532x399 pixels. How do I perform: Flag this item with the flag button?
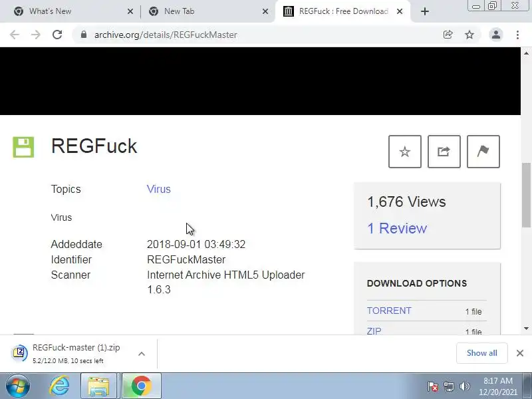483,152
